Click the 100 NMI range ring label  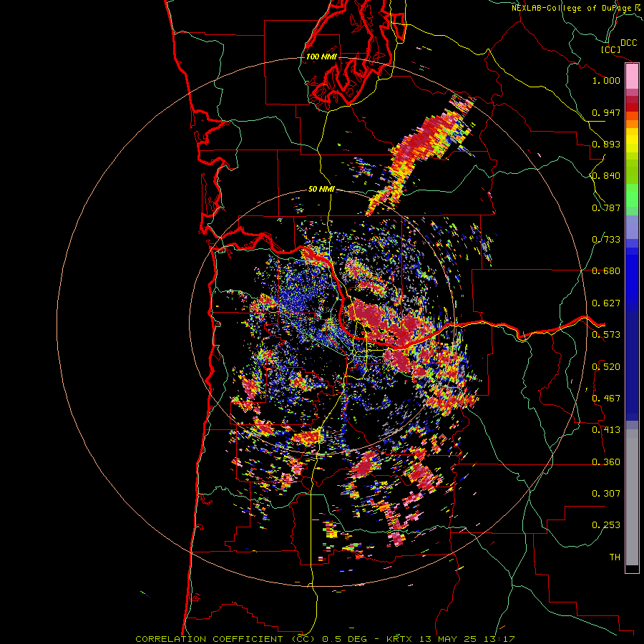[x=321, y=57]
